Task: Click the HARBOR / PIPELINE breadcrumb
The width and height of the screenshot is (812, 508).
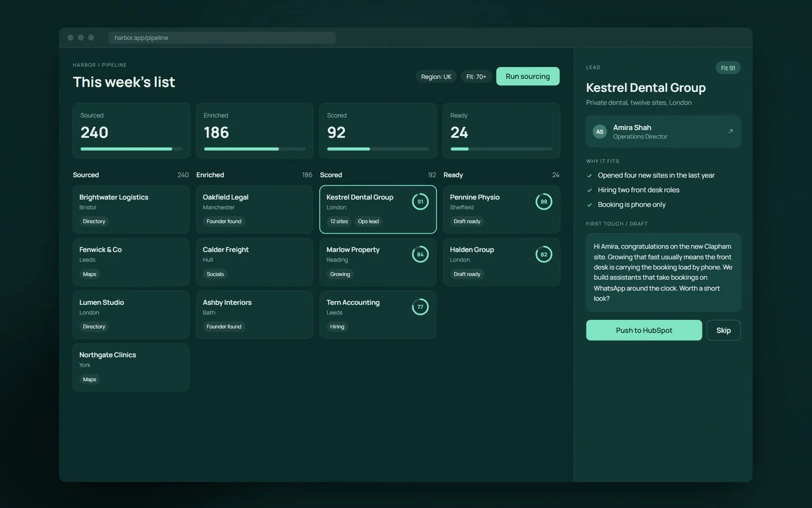Action: pos(99,65)
